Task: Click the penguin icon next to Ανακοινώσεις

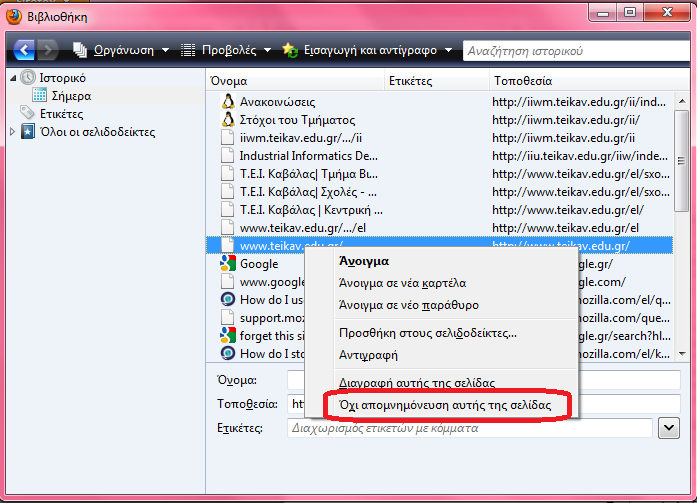Action: (x=228, y=102)
